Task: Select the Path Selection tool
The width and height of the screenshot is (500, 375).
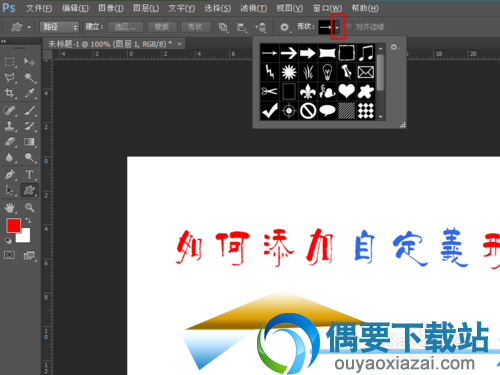Action: (x=9, y=190)
